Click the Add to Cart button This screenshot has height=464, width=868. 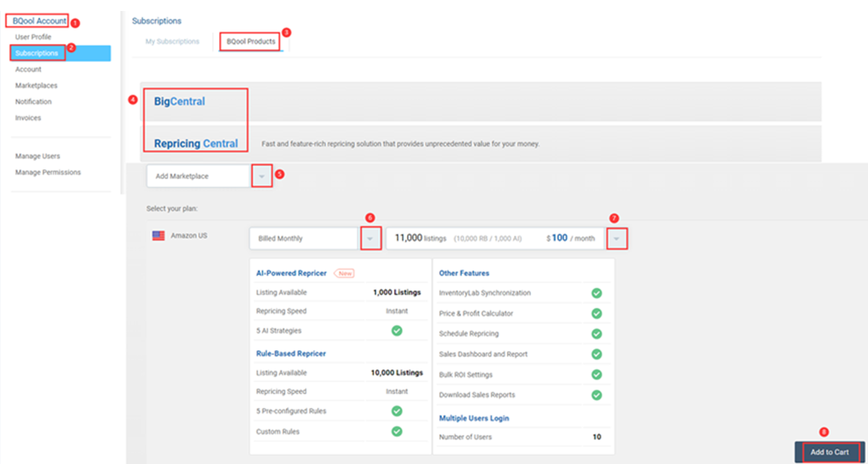click(830, 452)
